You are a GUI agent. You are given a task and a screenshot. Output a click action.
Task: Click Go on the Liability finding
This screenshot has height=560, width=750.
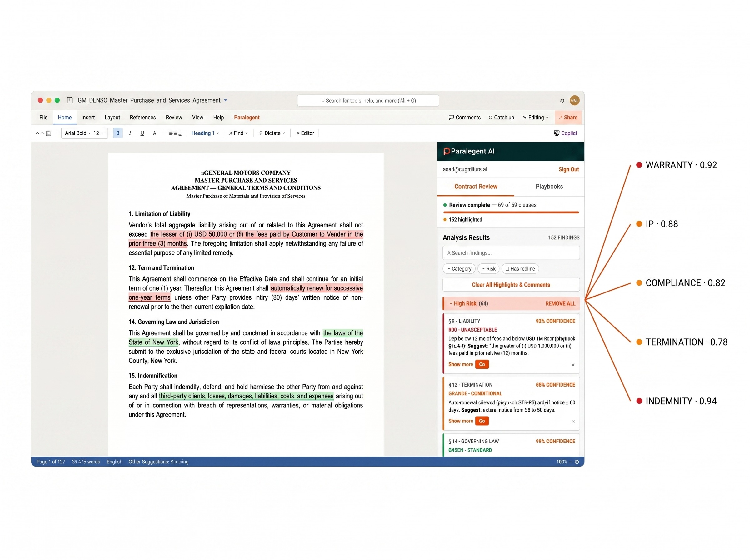pyautogui.click(x=482, y=364)
